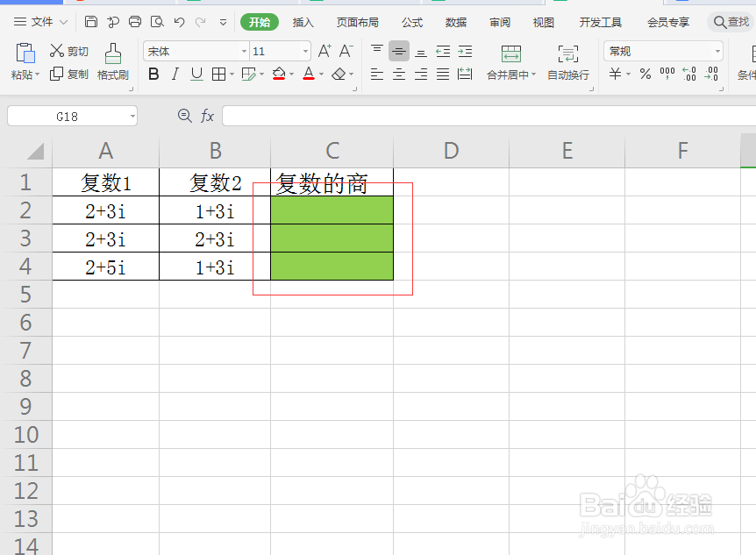756x555 pixels.
Task: Increase decimal places icon
Action: (689, 74)
